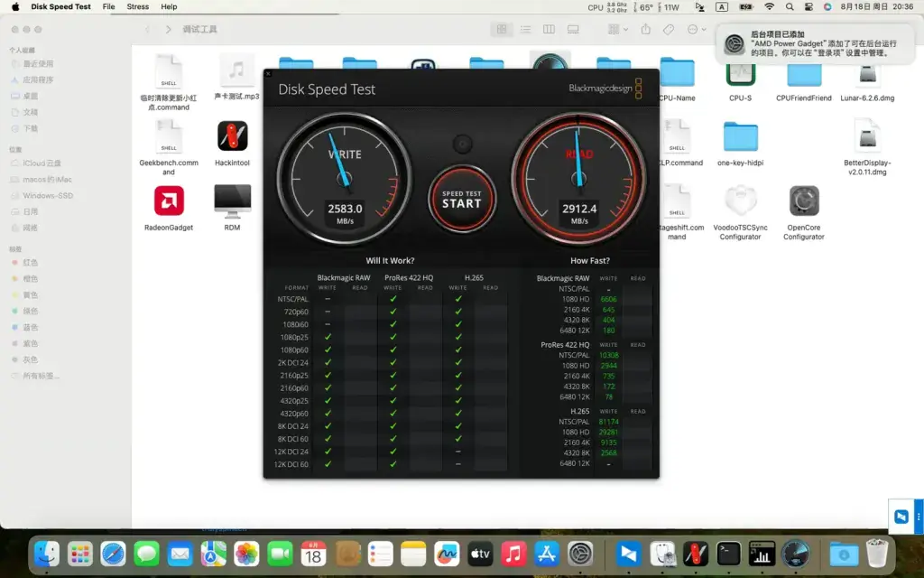Click the READ speed gauge
This screenshot has width=924, height=578.
pyautogui.click(x=578, y=179)
